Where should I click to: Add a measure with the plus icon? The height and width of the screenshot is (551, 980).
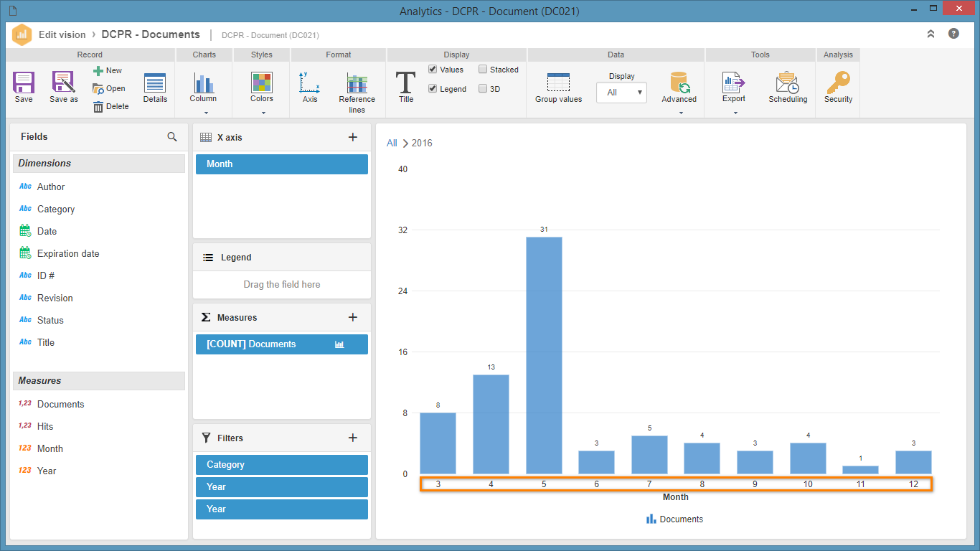click(x=353, y=317)
